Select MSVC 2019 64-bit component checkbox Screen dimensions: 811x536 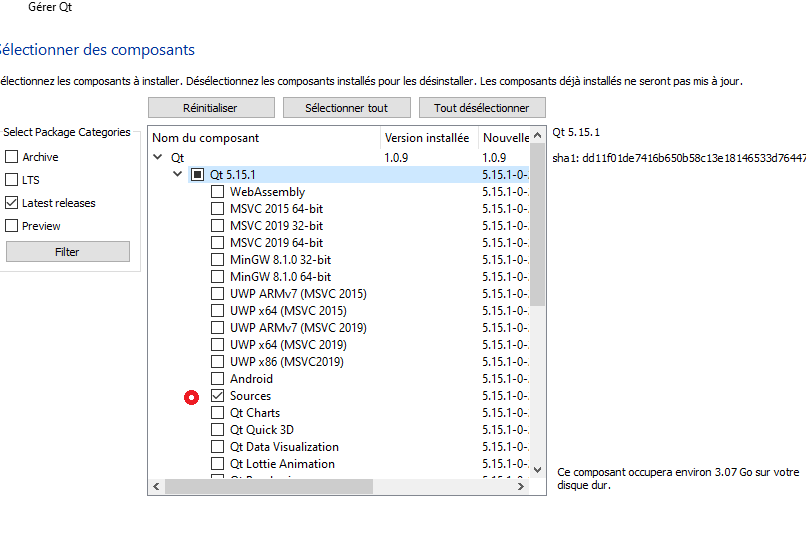[x=217, y=243]
